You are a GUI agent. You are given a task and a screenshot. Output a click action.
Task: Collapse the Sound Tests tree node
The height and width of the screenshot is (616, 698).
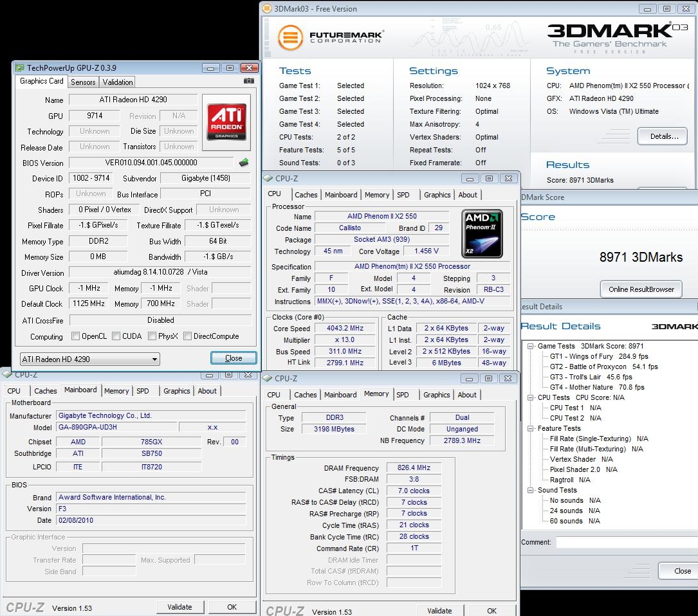(x=530, y=490)
